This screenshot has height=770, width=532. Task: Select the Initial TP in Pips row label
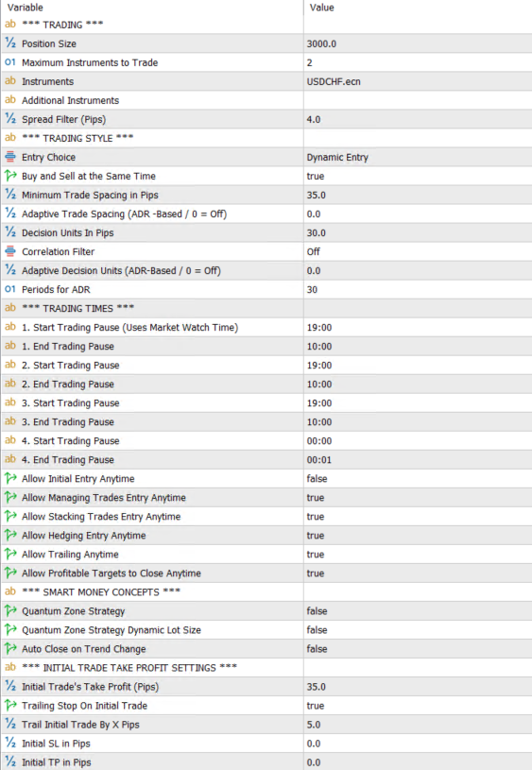57,762
